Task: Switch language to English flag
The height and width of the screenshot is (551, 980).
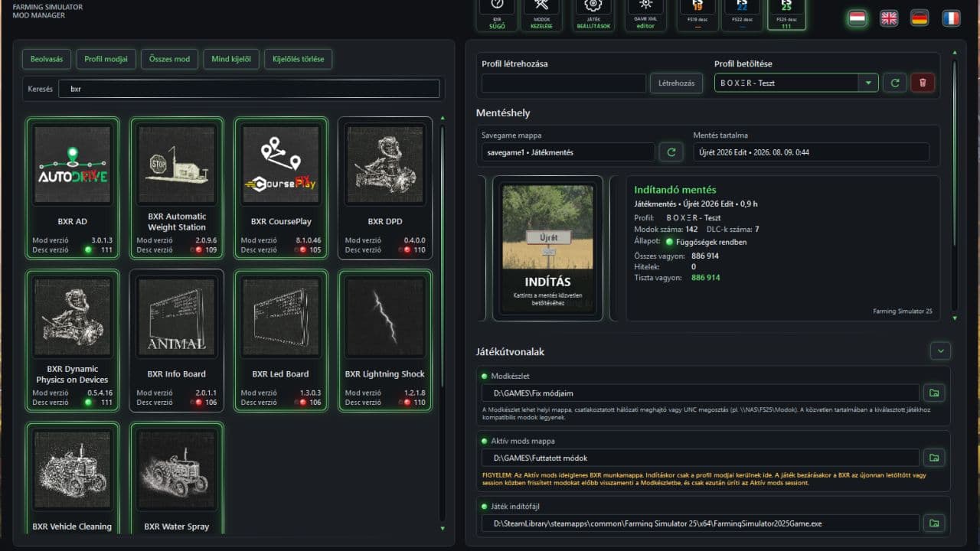Action: click(x=889, y=18)
